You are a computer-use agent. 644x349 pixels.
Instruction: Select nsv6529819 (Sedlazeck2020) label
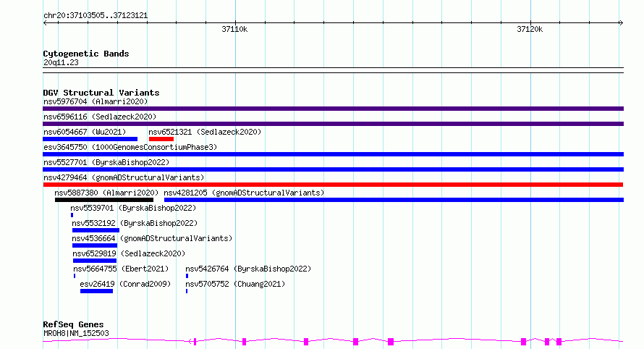point(129,253)
